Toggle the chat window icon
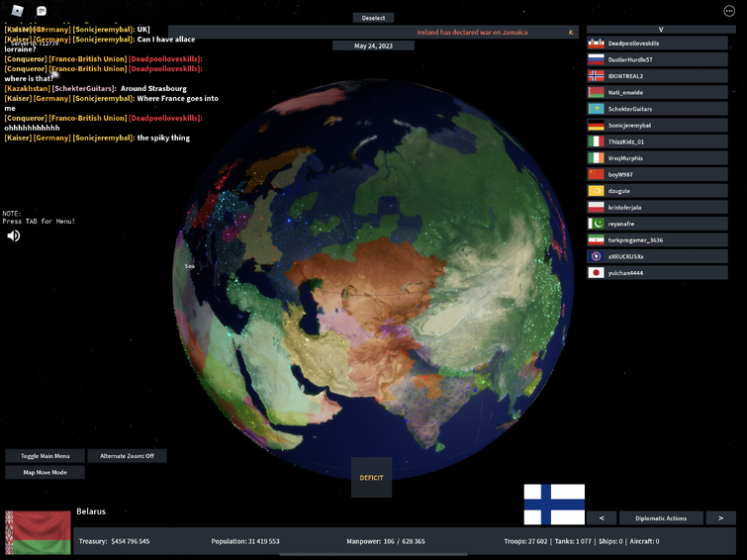 [42, 11]
